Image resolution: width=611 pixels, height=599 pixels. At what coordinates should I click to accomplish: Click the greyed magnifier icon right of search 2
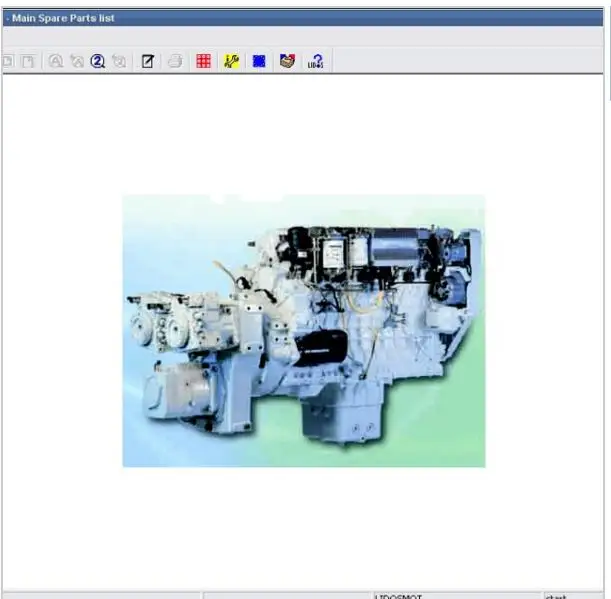(x=119, y=61)
